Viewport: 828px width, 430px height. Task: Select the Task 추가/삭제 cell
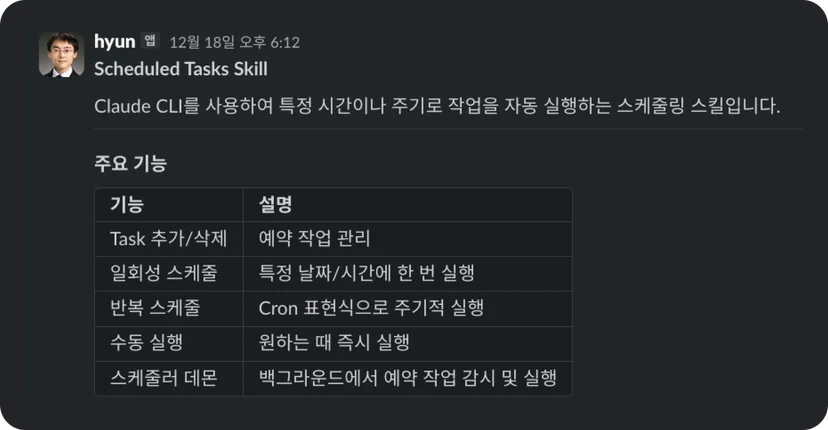(x=169, y=239)
